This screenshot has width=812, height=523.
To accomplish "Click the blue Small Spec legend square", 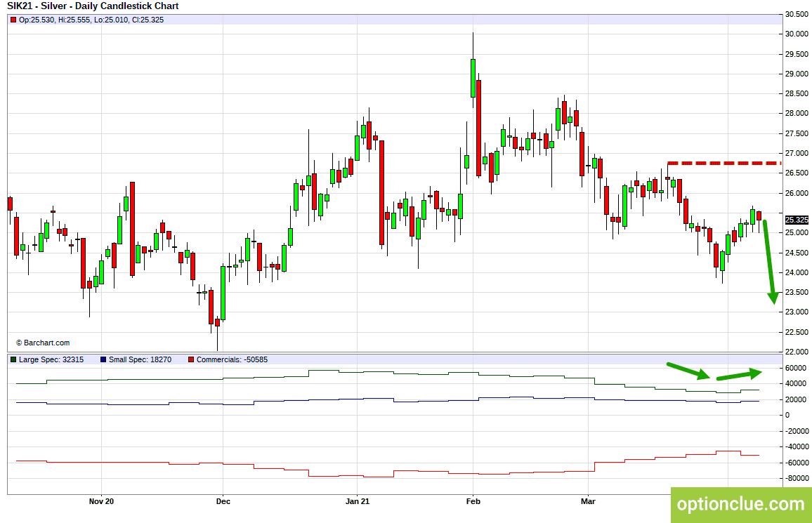I will click(103, 359).
